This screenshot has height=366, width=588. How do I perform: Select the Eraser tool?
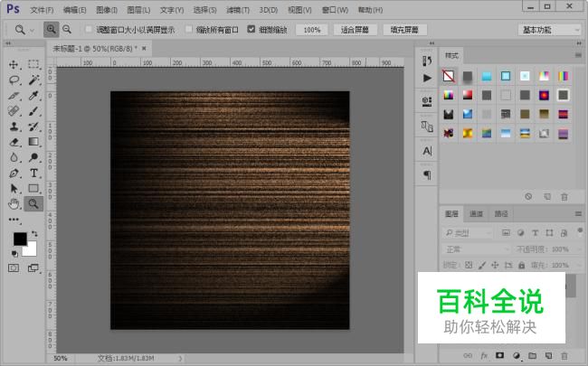coord(14,142)
